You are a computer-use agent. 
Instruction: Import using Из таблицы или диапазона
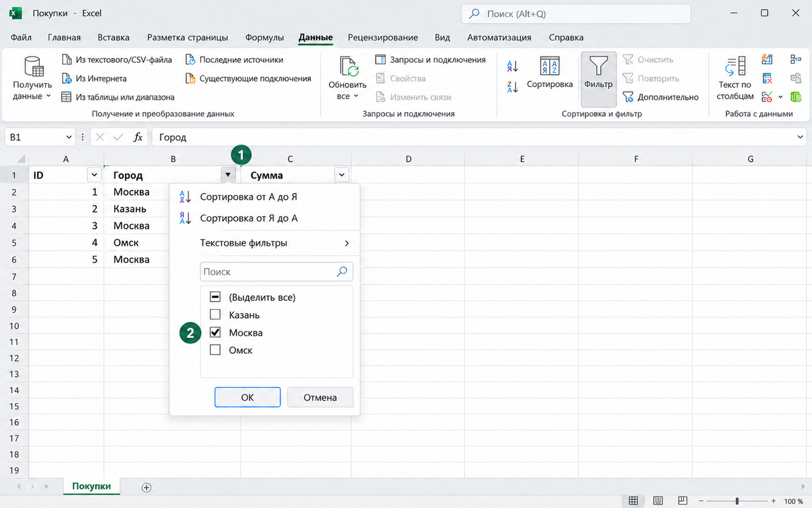click(118, 97)
